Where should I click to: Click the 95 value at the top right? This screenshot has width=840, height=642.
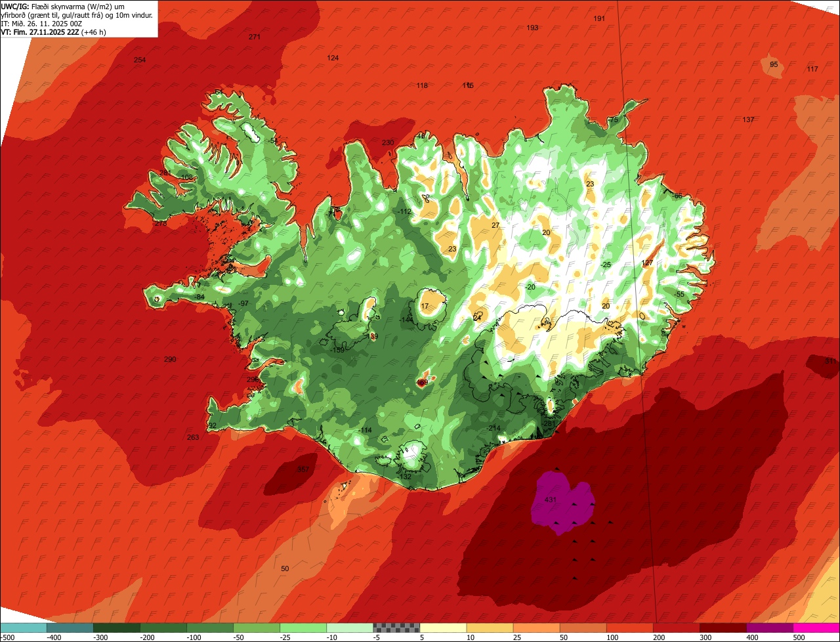pos(774,64)
